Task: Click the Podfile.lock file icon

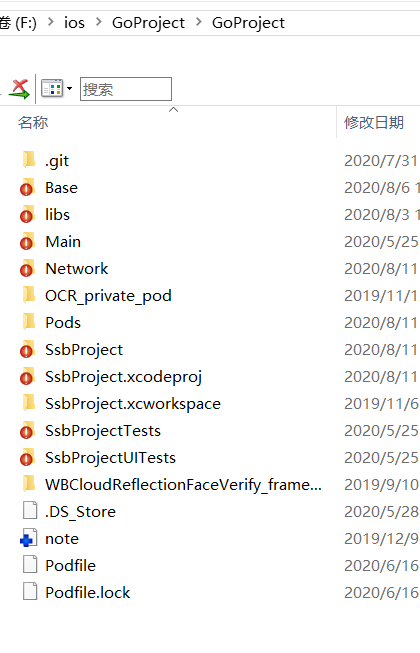Action: 30,592
